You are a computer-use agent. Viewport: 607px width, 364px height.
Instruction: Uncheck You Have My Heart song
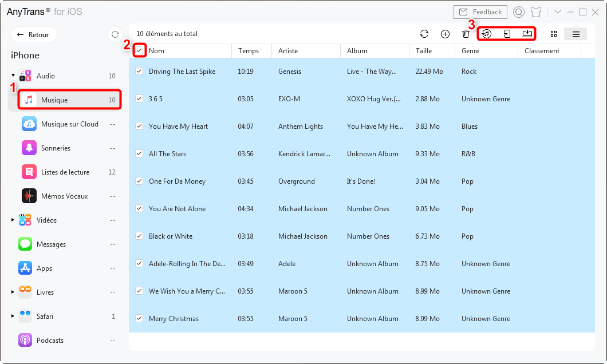(x=139, y=126)
